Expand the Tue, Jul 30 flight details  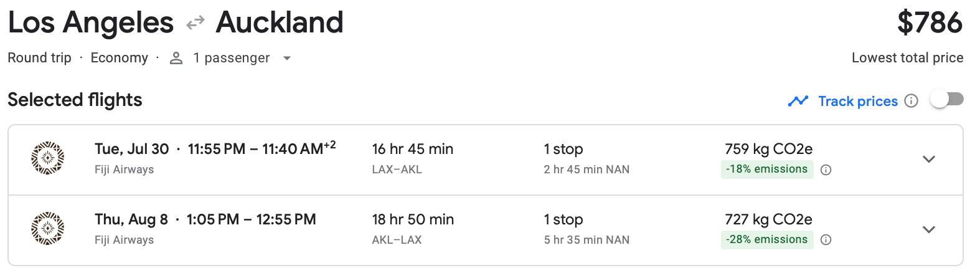[929, 159]
